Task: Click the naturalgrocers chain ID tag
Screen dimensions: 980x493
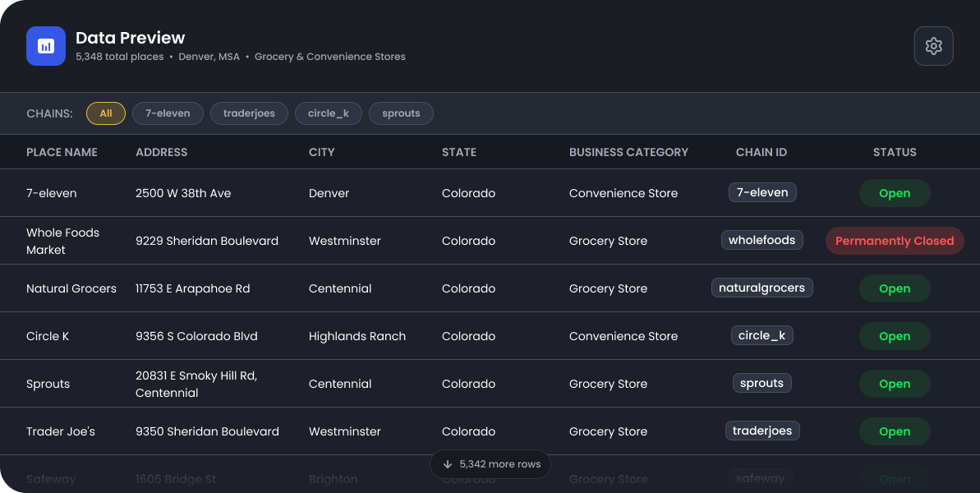Action: (761, 288)
